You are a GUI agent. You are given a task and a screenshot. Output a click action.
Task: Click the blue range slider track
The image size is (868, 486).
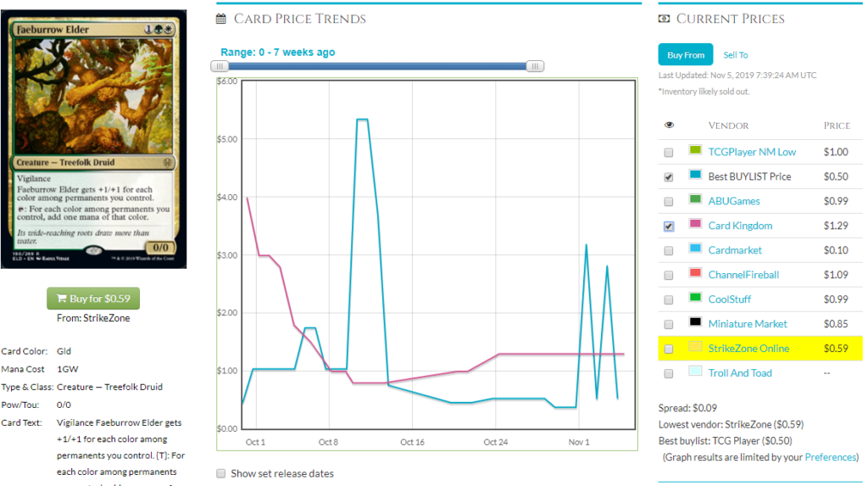tap(377, 66)
